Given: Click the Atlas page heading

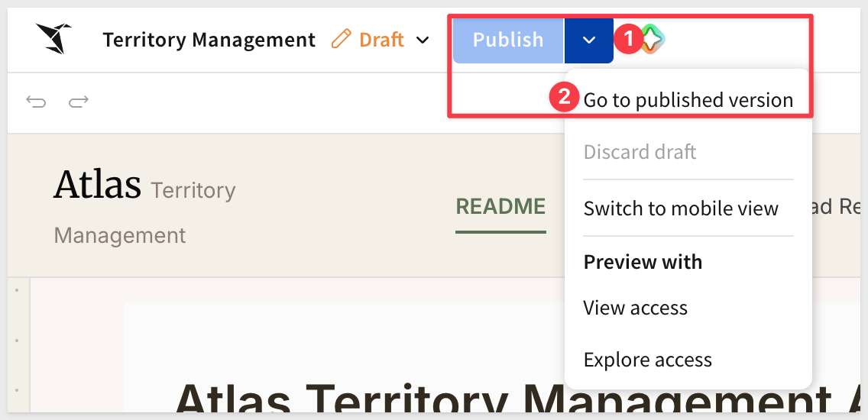Looking at the screenshot, I should pyautogui.click(x=98, y=185).
